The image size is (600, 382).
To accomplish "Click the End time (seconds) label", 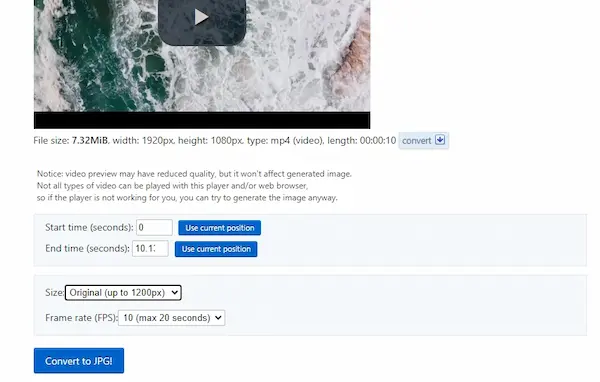I will 87,248.
